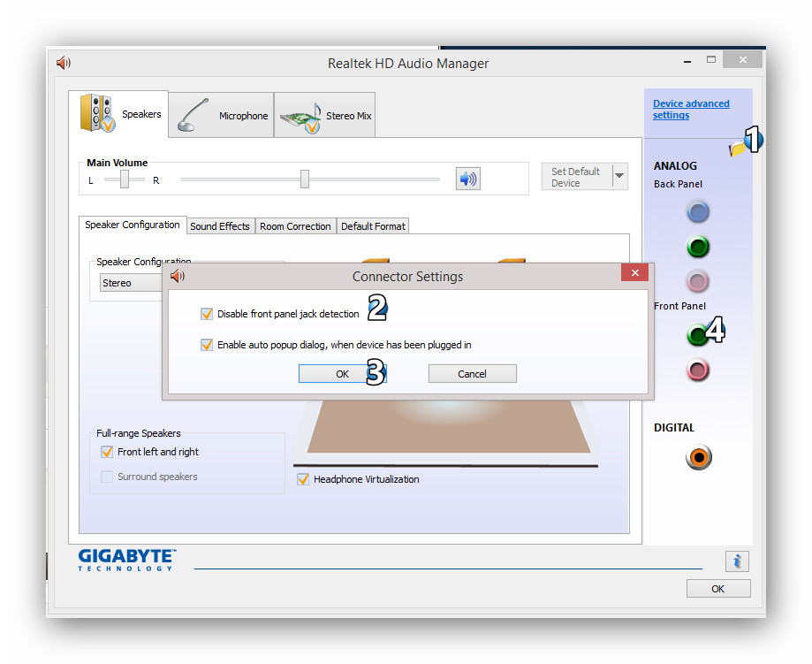Click the speaker icon in Connector Settings title
The height and width of the screenshot is (664, 812).
click(178, 276)
